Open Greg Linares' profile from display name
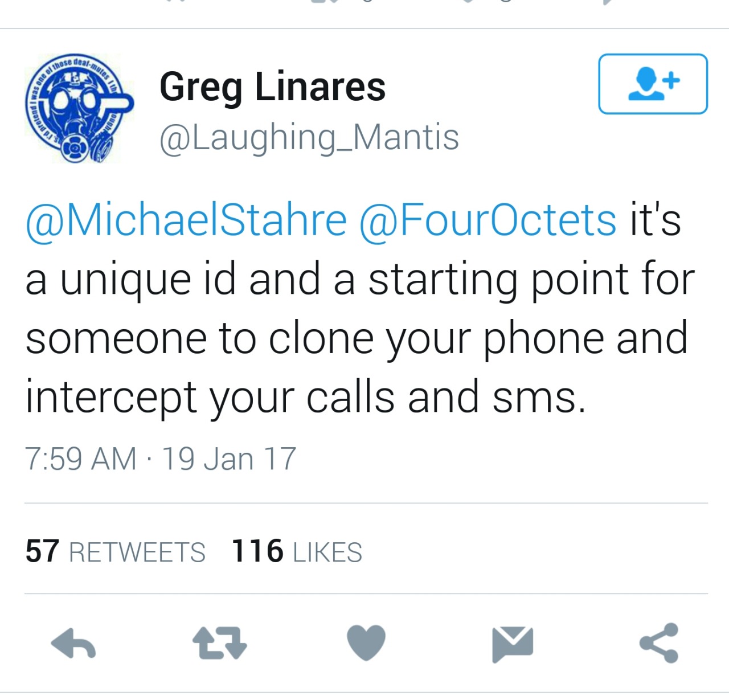 [272, 87]
